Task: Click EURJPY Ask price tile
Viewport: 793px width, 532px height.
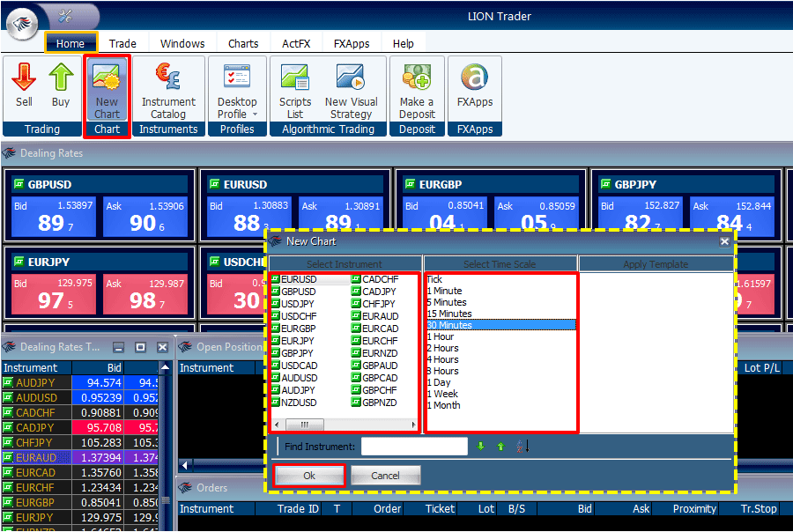Action: pyautogui.click(x=145, y=294)
